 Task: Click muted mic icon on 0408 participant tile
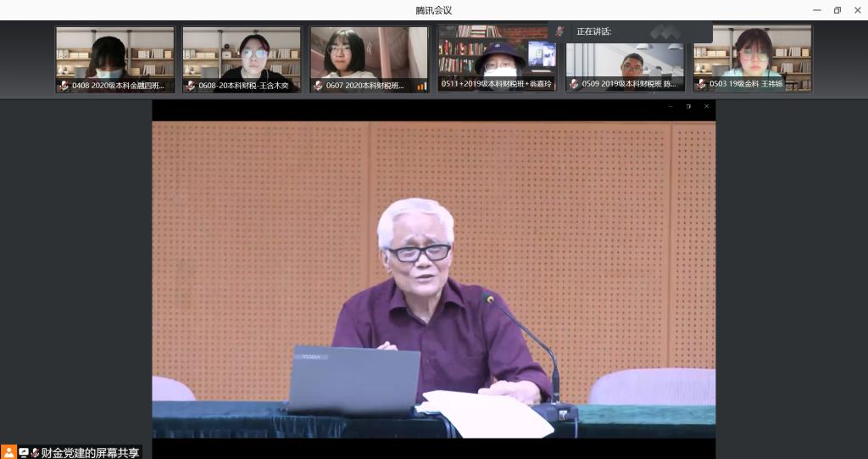coord(64,86)
